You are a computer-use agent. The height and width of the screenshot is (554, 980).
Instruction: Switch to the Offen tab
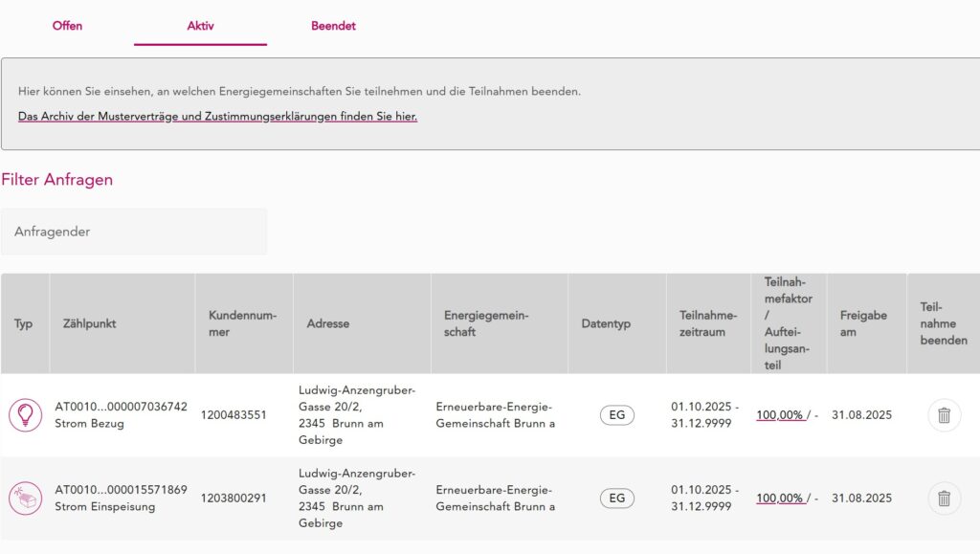point(67,26)
